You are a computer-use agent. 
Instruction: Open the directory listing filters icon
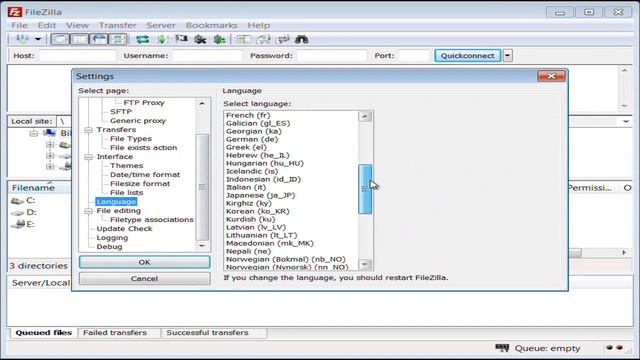pos(244,39)
